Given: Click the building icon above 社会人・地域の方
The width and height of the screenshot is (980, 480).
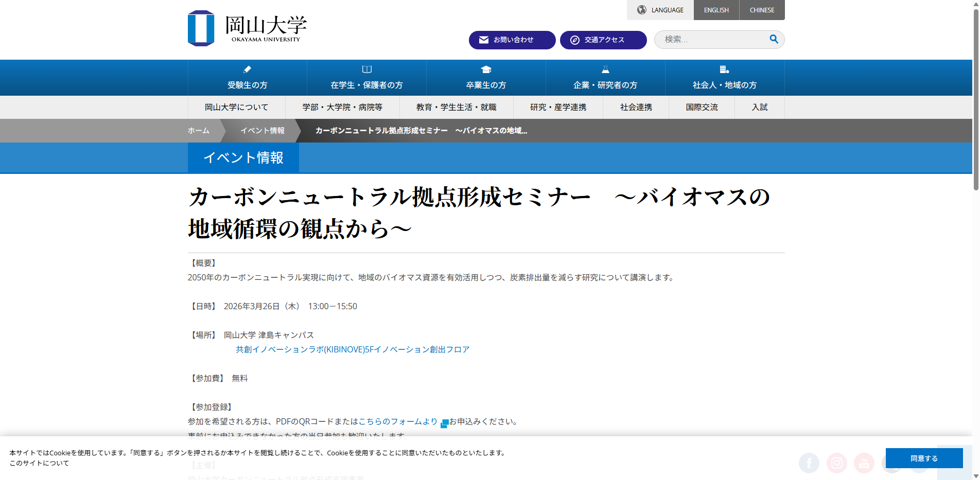Looking at the screenshot, I should (724, 69).
